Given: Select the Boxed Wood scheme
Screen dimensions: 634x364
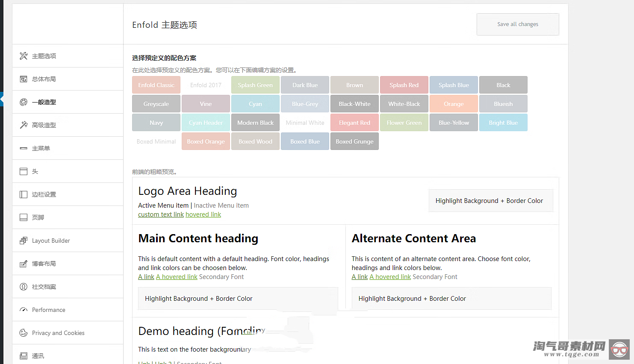Looking at the screenshot, I should (x=255, y=141).
